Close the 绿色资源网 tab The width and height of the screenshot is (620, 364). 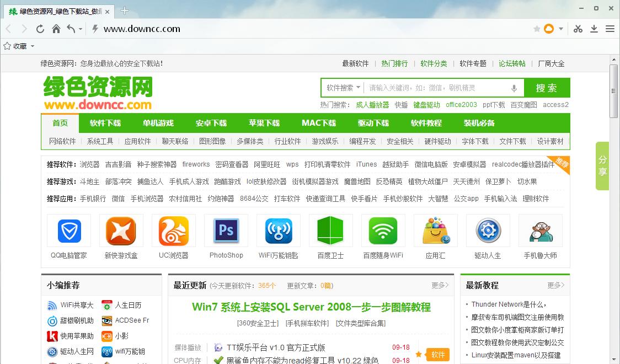(x=107, y=12)
